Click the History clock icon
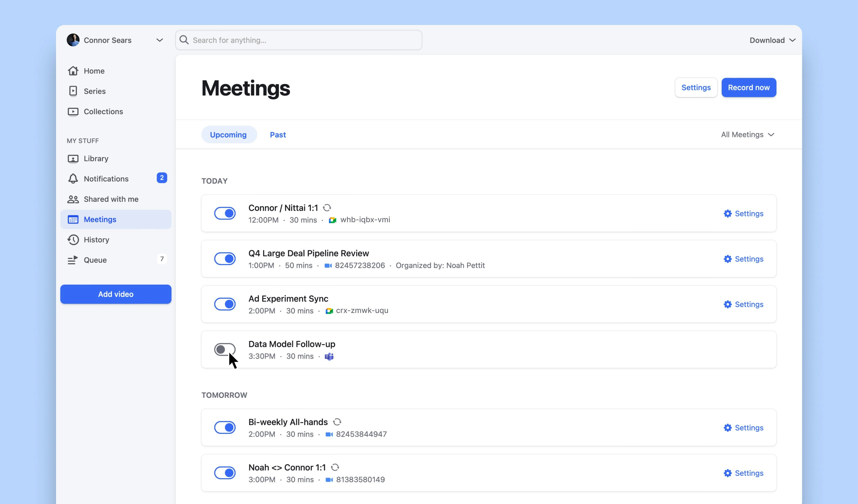 coord(73,239)
